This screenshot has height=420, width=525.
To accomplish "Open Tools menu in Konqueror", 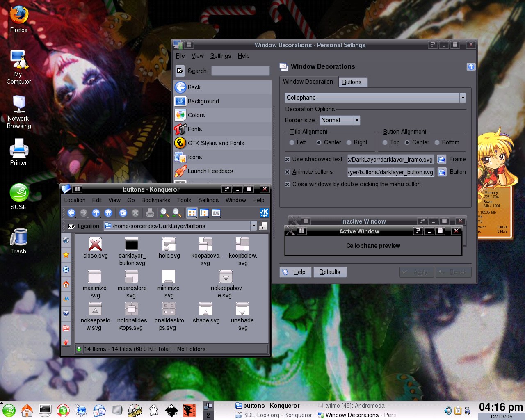I will (x=184, y=200).
